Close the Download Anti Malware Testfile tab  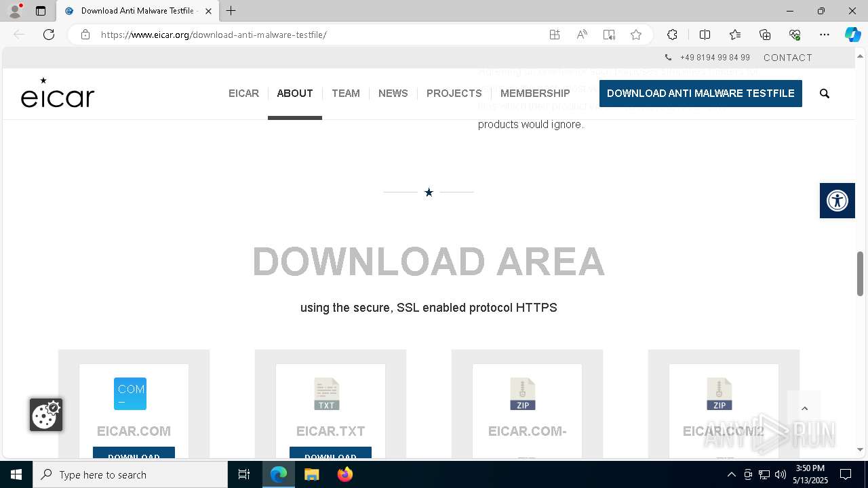[208, 11]
